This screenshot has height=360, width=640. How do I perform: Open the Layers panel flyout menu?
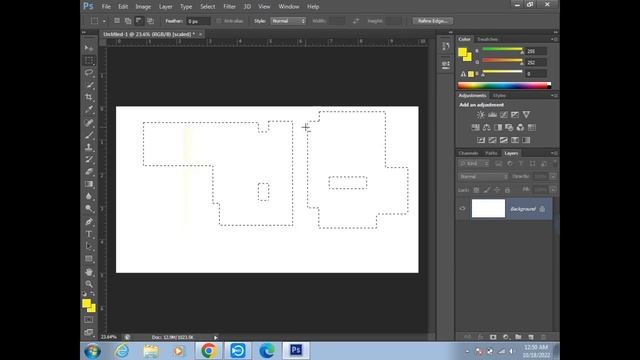[554, 153]
